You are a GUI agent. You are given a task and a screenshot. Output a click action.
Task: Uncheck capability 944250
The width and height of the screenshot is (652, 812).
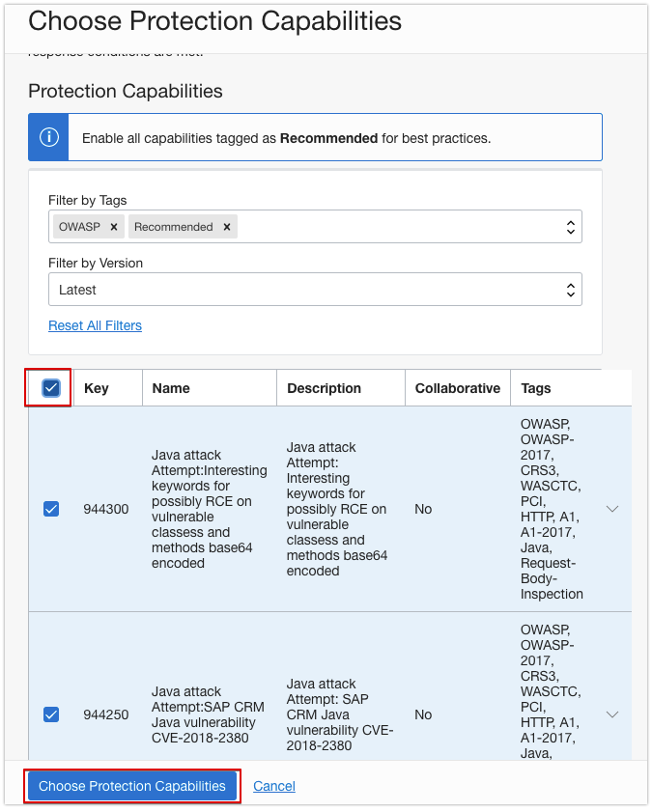(50, 714)
